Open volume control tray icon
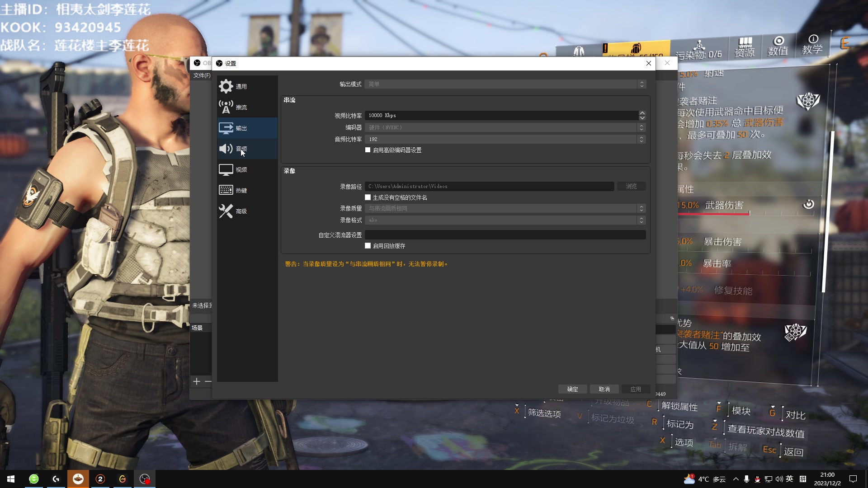 [779, 479]
